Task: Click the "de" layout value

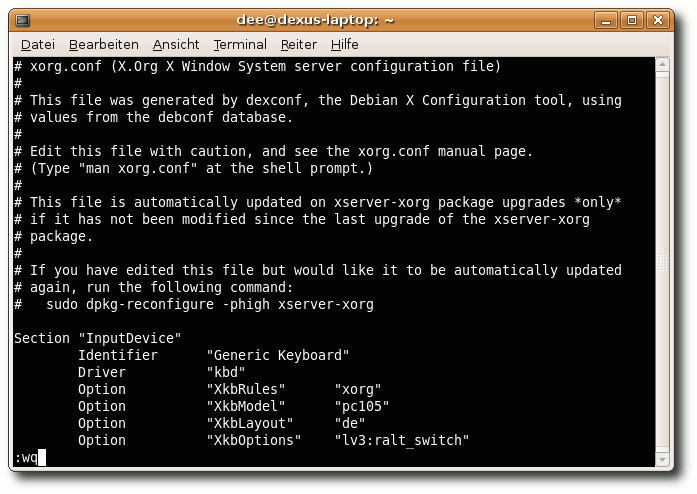Action: tap(350, 423)
